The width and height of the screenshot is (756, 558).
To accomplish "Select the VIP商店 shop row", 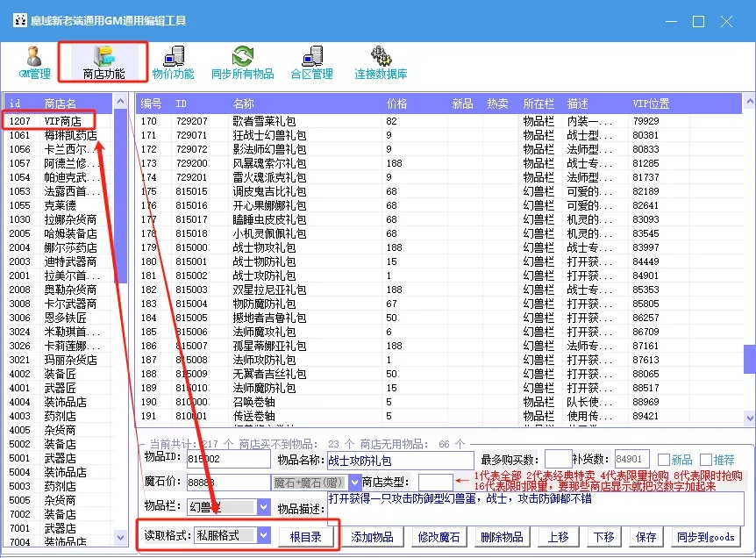I will click(x=58, y=121).
